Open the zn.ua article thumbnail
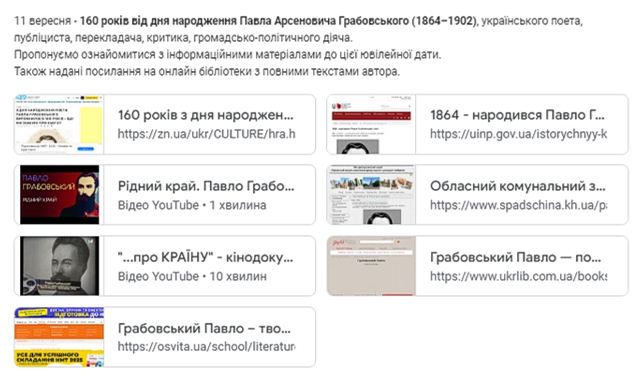Screen dimensions: 641x385 59,124
